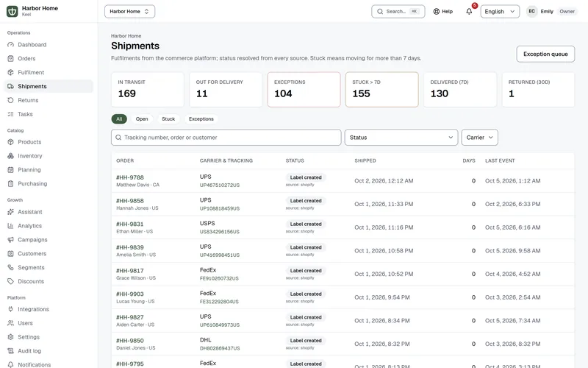Viewport: 588px width, 368px height.
Task: Expand the Carrier filter dropdown
Action: (479, 138)
